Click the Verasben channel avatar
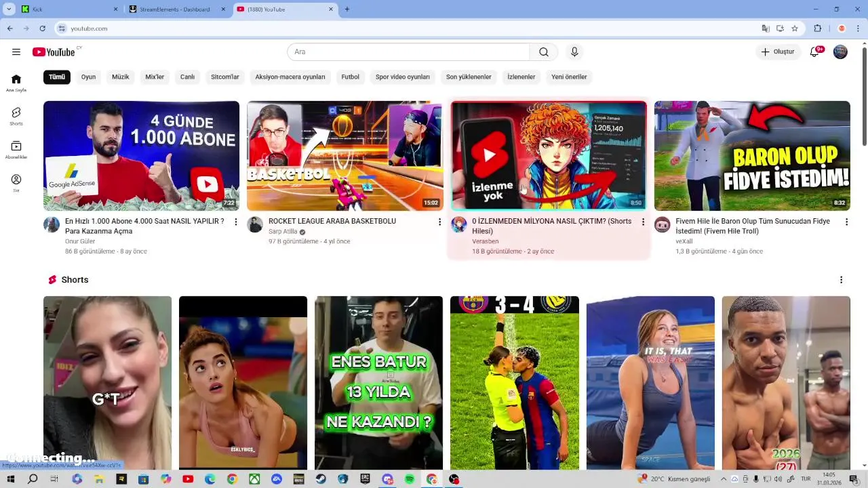The image size is (868, 488). click(459, 225)
